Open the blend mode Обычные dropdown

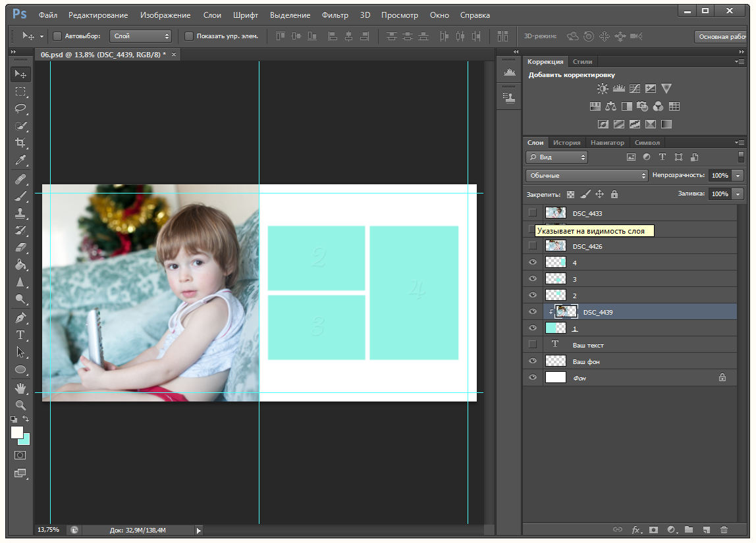pyautogui.click(x=587, y=176)
